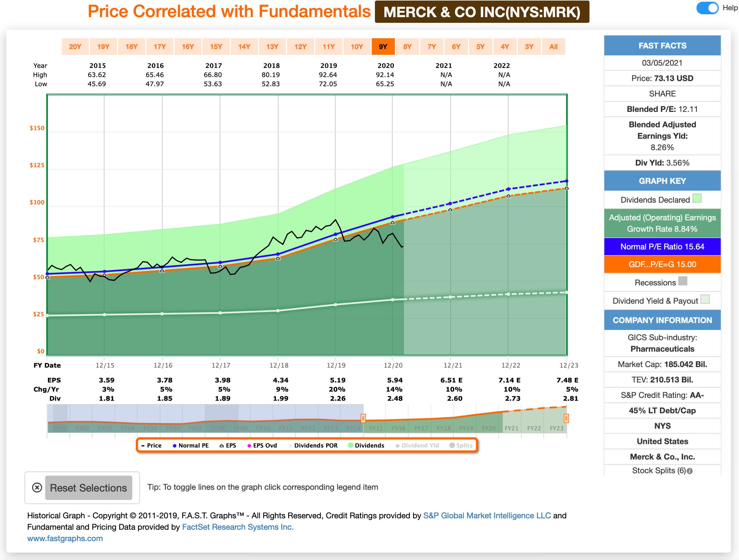739x560 pixels.
Task: Switch to the 10Y range
Action: (x=357, y=47)
